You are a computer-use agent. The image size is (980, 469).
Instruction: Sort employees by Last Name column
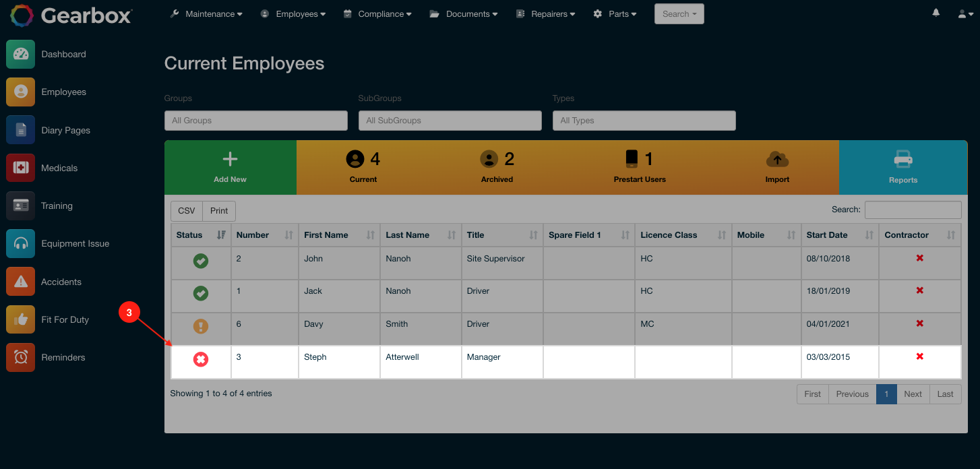click(420, 235)
